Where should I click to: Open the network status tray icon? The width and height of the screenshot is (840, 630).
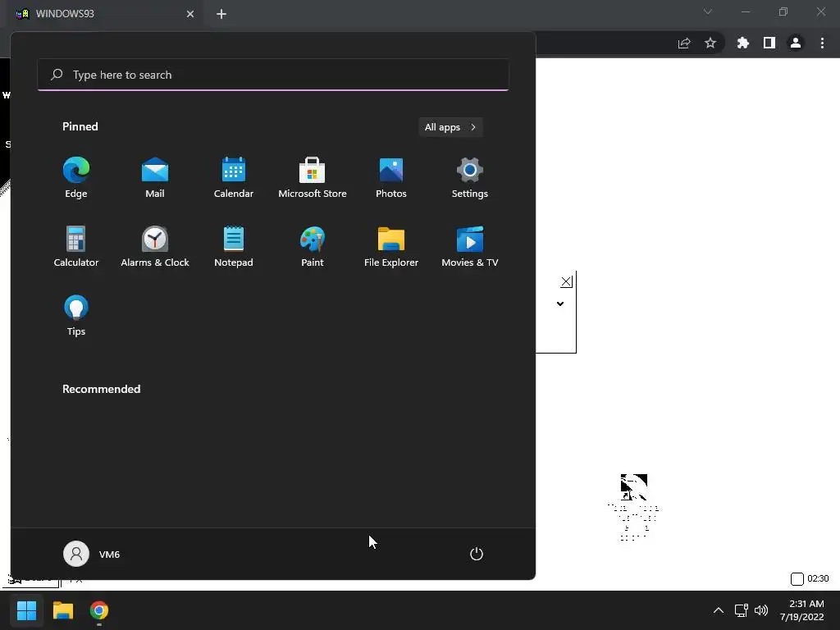pos(742,610)
